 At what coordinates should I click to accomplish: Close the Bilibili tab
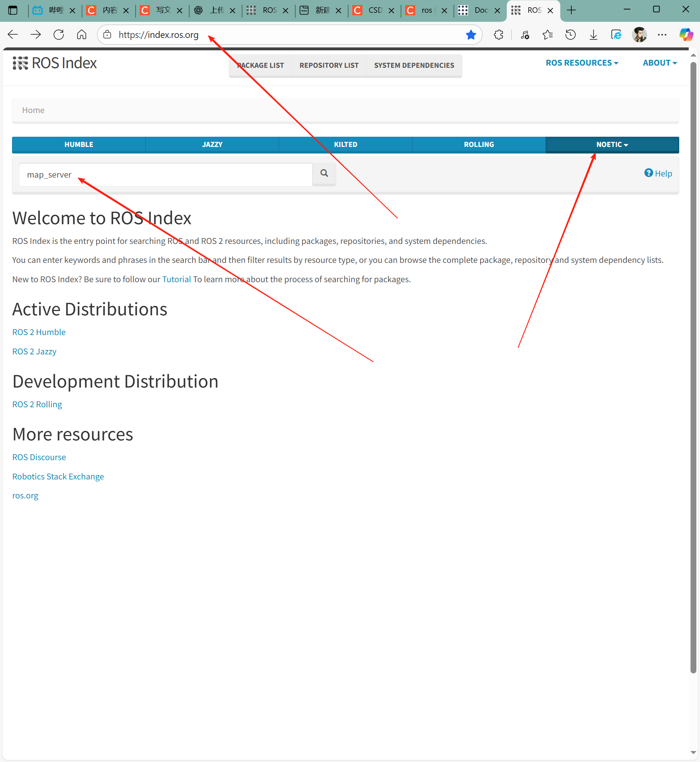click(x=72, y=11)
